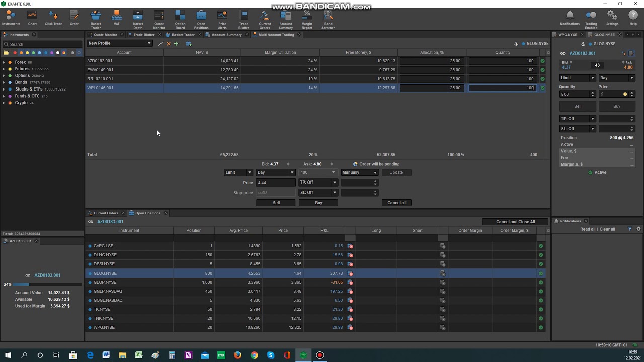
Task: Open Limit order type dropdown in multi account form
Action: click(238, 172)
